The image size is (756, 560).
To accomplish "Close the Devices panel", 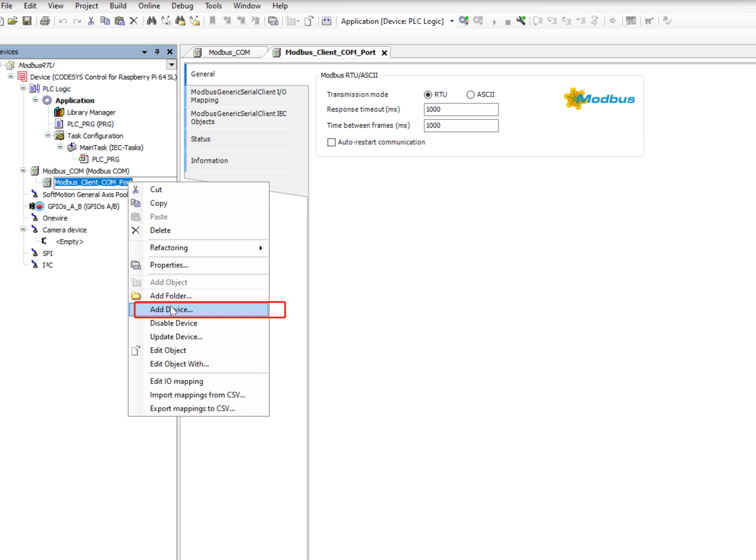I will click(170, 52).
